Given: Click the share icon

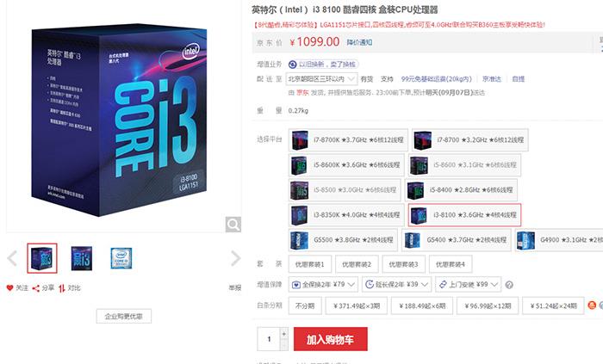Looking at the screenshot, I should tap(36, 288).
